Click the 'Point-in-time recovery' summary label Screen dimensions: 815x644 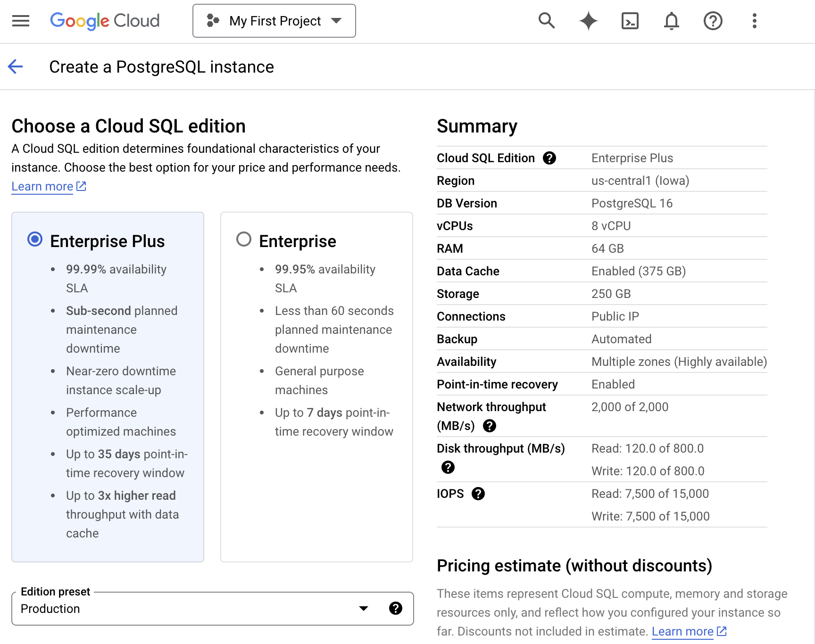point(497,384)
